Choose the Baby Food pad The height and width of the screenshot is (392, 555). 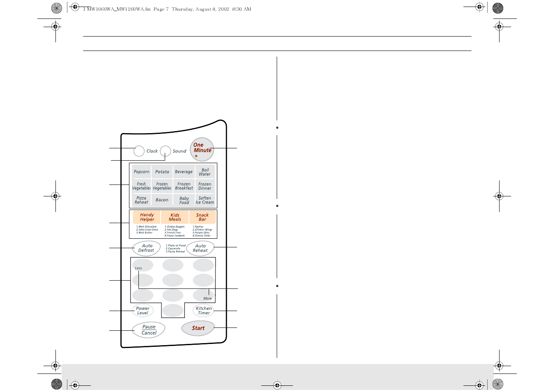(184, 200)
